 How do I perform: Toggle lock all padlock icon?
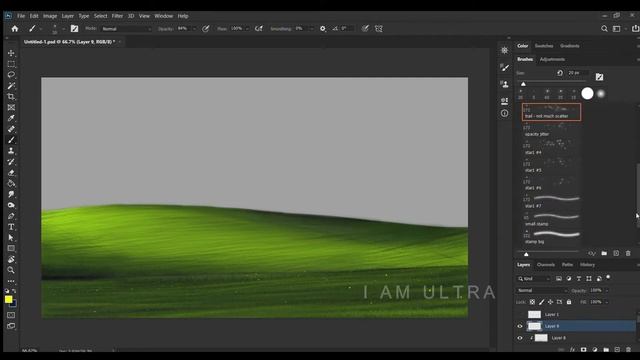pos(569,302)
